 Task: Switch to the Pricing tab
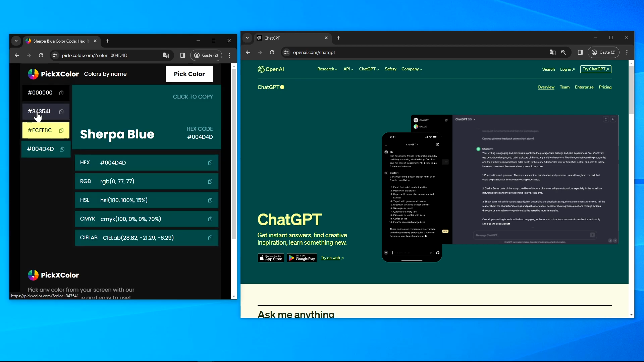(605, 87)
